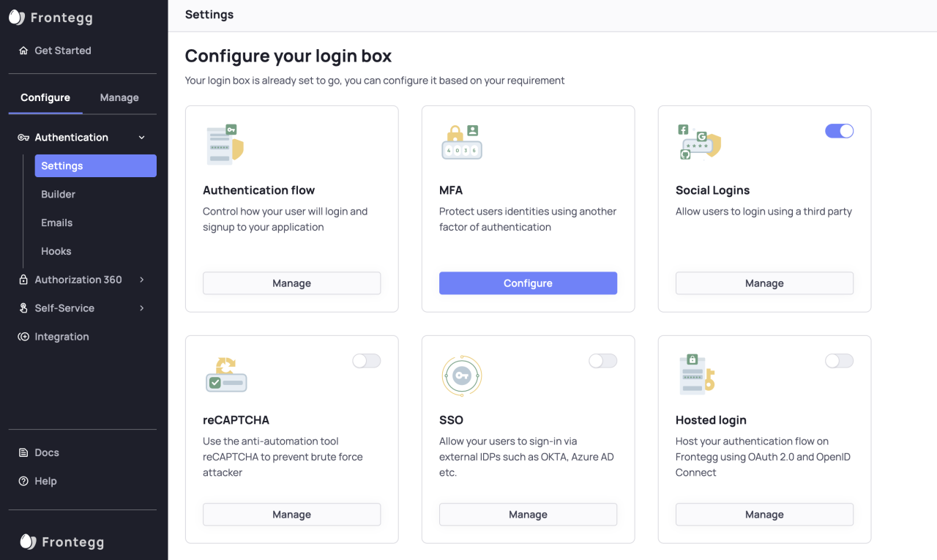Viewport: 937px width, 560px height.
Task: Open the Integration sidebar item
Action: (x=61, y=337)
